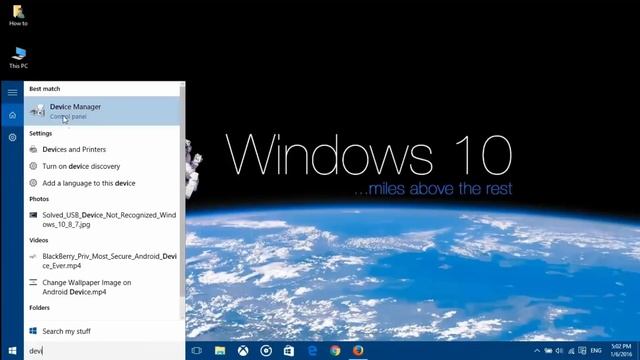Open the network tray icon
640x360 pixels.
point(571,351)
